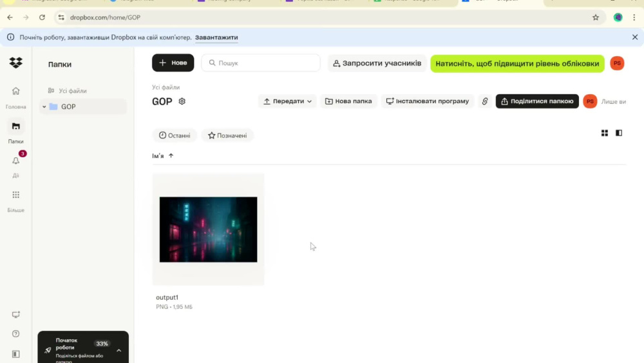Open Більше apps grid icon
Image resolution: width=644 pixels, height=363 pixels.
[x=15, y=195]
